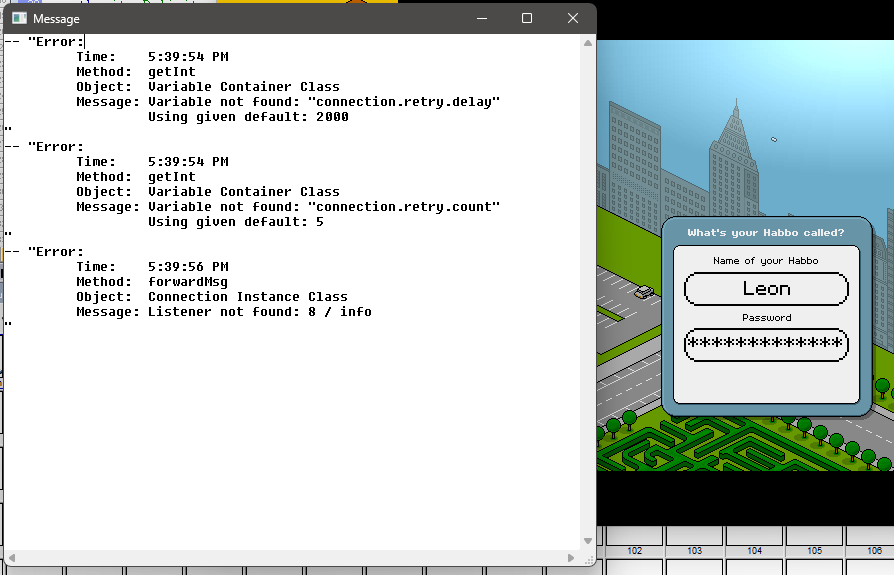894x575 pixels.
Task: Click the "connection.retry.delay" message line
Action: pyautogui.click(x=288, y=101)
